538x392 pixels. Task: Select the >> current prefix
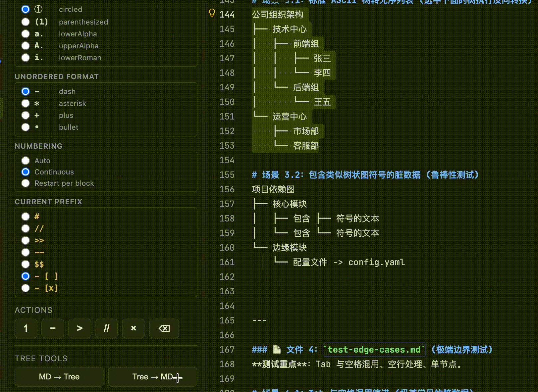click(x=26, y=240)
